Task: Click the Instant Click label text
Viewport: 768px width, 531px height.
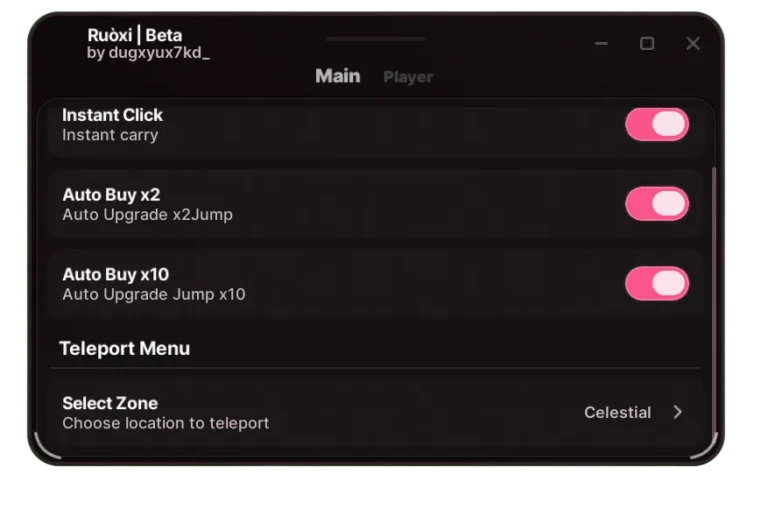Action: click(x=112, y=115)
